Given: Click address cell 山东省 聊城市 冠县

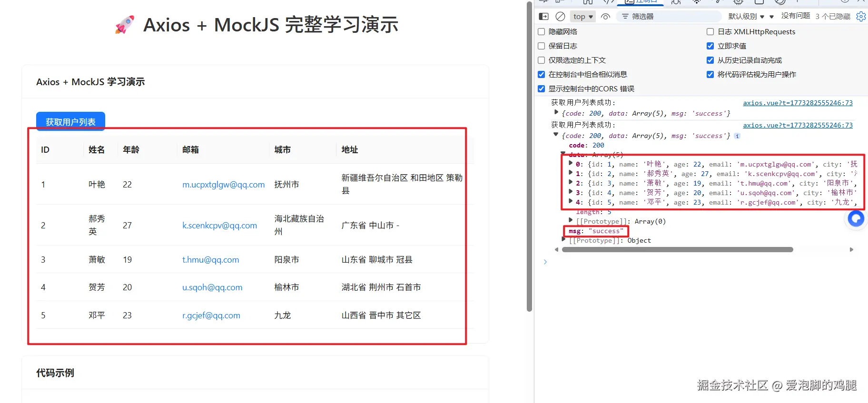Looking at the screenshot, I should coord(377,260).
